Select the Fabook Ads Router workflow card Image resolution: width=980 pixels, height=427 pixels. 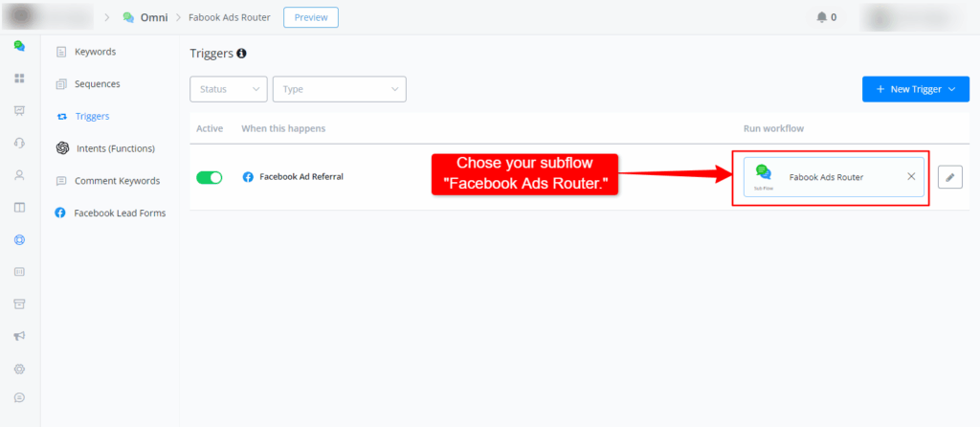click(825, 177)
